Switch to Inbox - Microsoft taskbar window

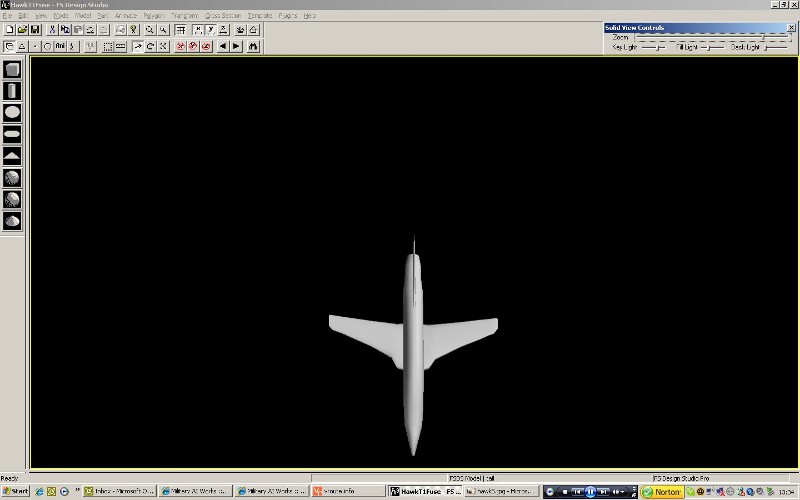[119, 491]
